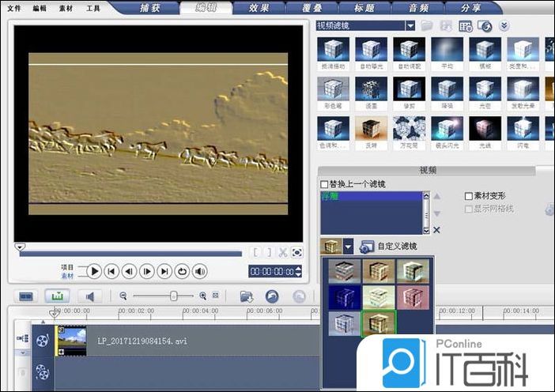Expand the library options double-chevron

[504, 26]
